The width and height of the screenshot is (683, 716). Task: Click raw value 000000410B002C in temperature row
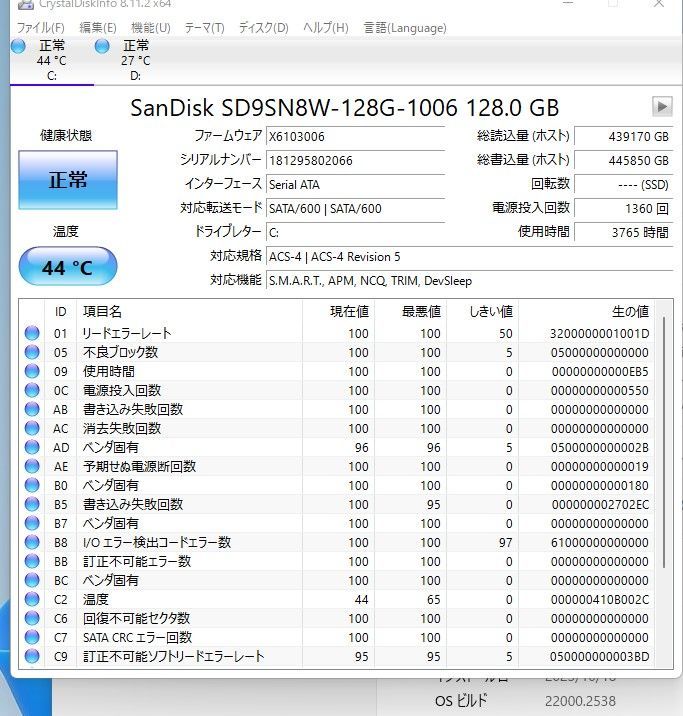599,600
